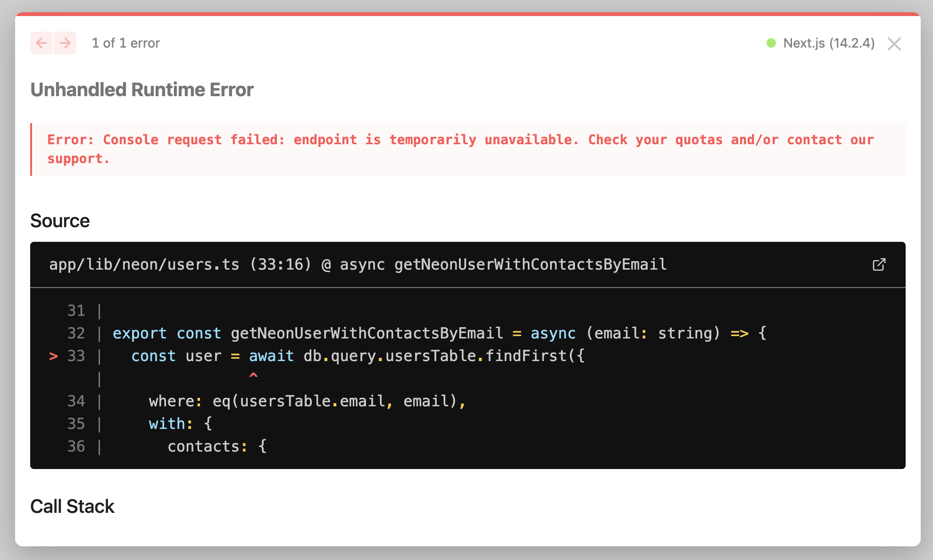The image size is (933, 560).
Task: Click line 34 where clause
Action: click(307, 402)
